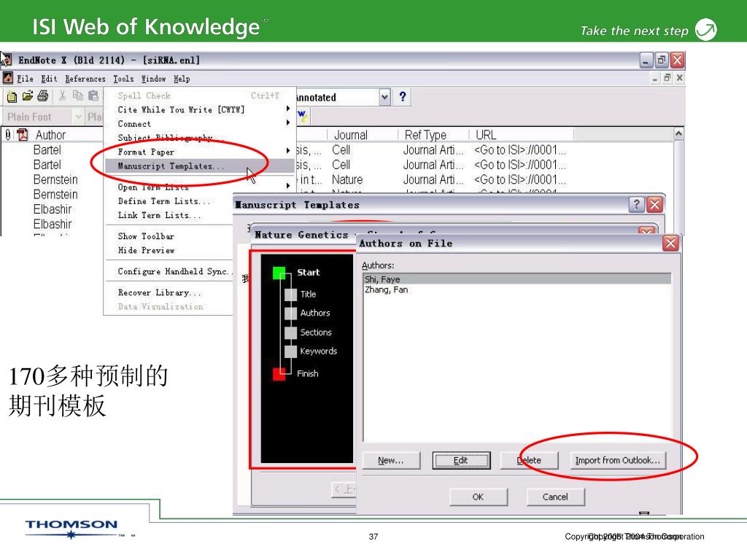This screenshot has width=747, height=560.
Task: Click the Keywords step in wizard
Action: (318, 351)
